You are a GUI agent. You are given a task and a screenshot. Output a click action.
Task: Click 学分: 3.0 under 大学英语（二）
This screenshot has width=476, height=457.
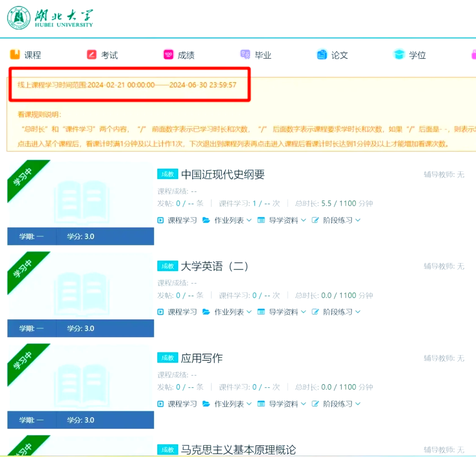(81, 329)
